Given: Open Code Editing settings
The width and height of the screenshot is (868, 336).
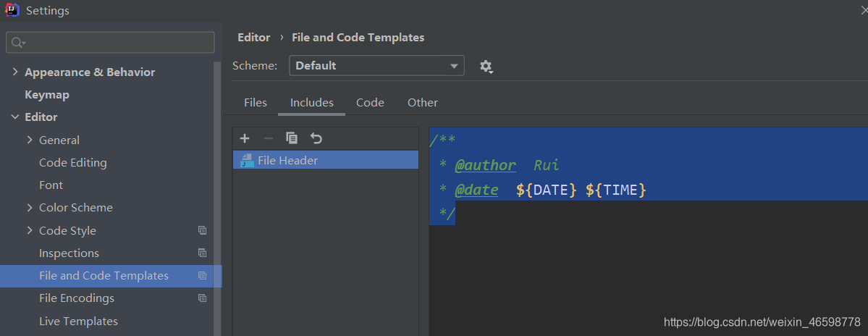Looking at the screenshot, I should tap(73, 163).
